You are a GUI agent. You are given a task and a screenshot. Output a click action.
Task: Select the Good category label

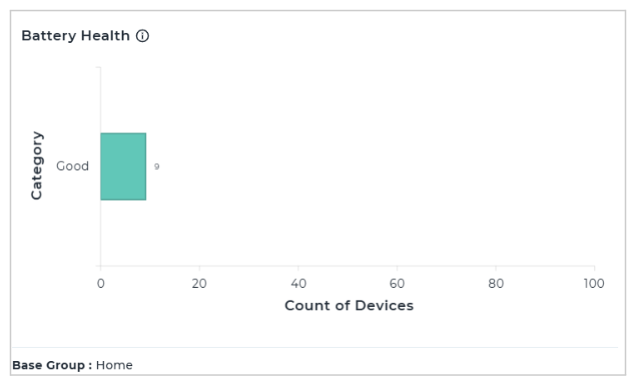click(x=72, y=166)
